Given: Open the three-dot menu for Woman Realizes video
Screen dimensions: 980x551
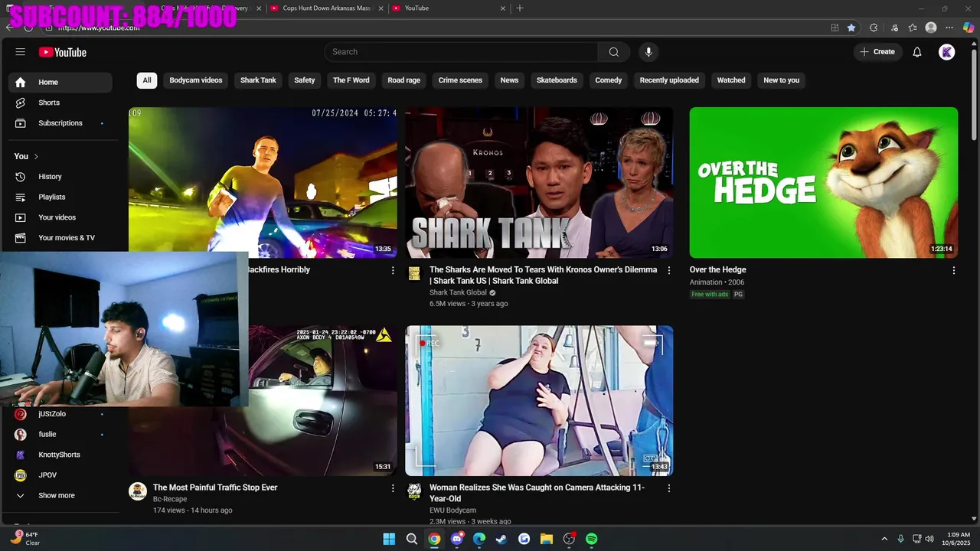Looking at the screenshot, I should click(x=669, y=487).
